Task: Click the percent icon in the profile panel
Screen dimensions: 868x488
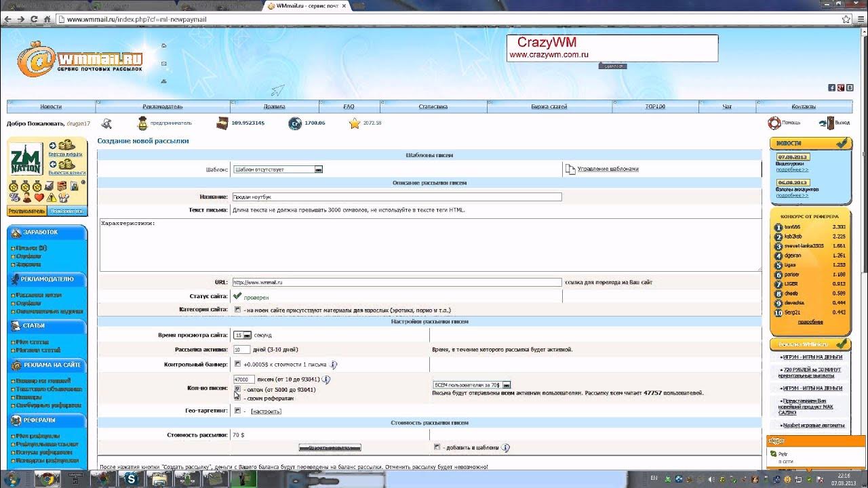Action: tap(14, 198)
